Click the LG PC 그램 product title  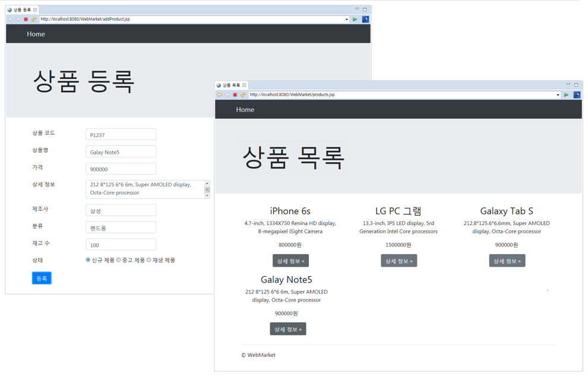pos(399,211)
